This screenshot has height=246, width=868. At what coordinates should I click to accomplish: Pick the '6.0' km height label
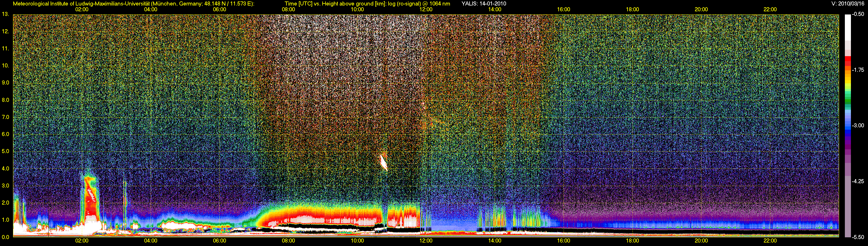coord(5,134)
